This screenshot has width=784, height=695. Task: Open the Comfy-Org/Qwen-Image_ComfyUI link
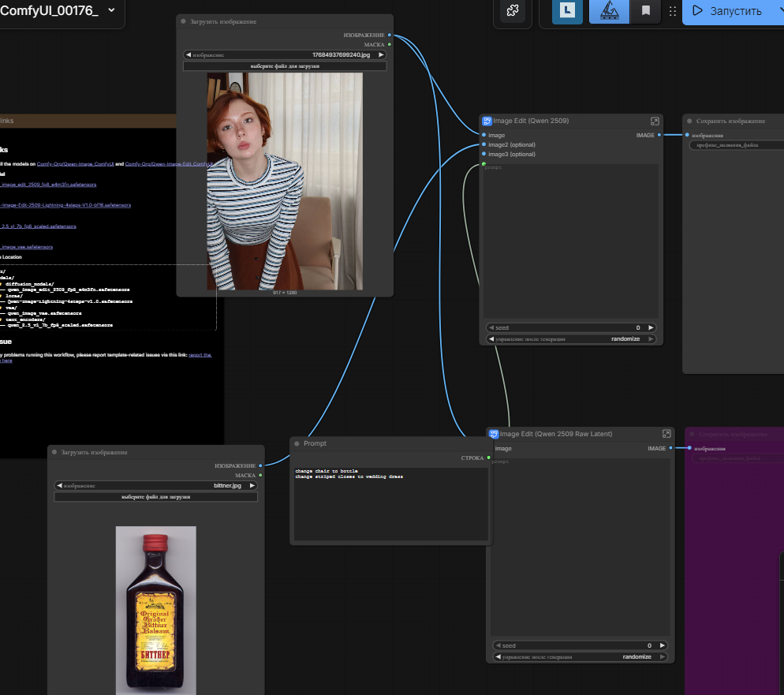tap(76, 164)
